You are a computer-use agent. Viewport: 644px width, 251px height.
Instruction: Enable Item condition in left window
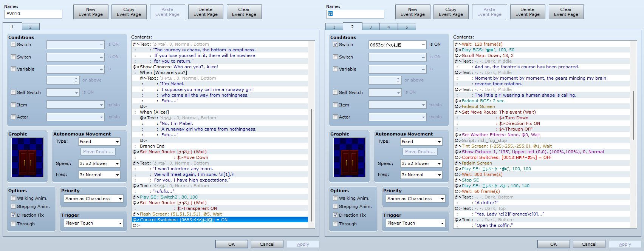click(14, 105)
